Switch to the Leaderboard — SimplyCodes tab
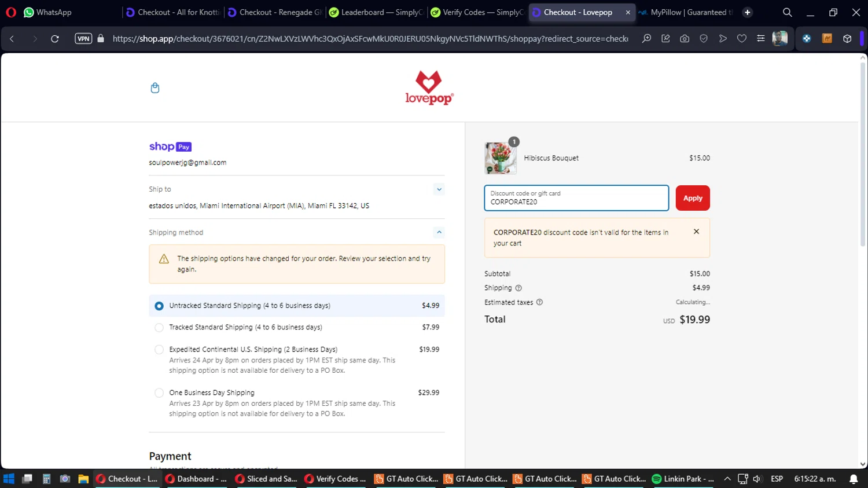This screenshot has width=868, height=488. pyautogui.click(x=377, y=12)
